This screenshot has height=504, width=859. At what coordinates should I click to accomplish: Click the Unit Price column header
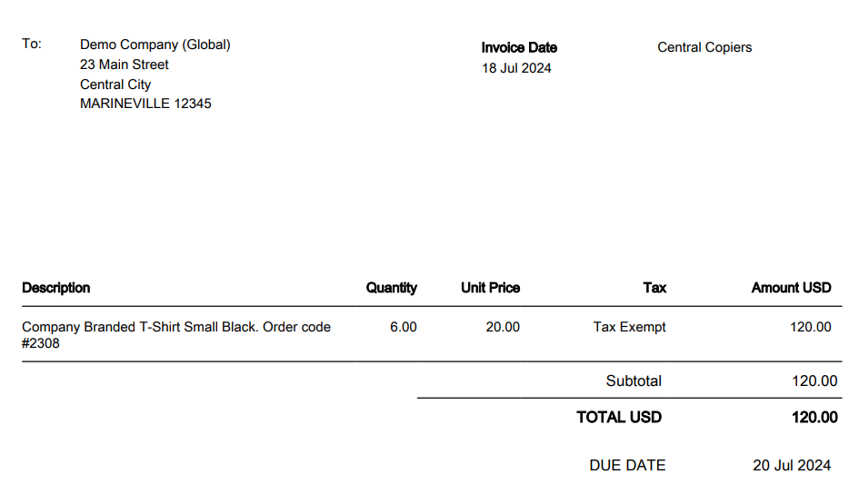pos(490,288)
